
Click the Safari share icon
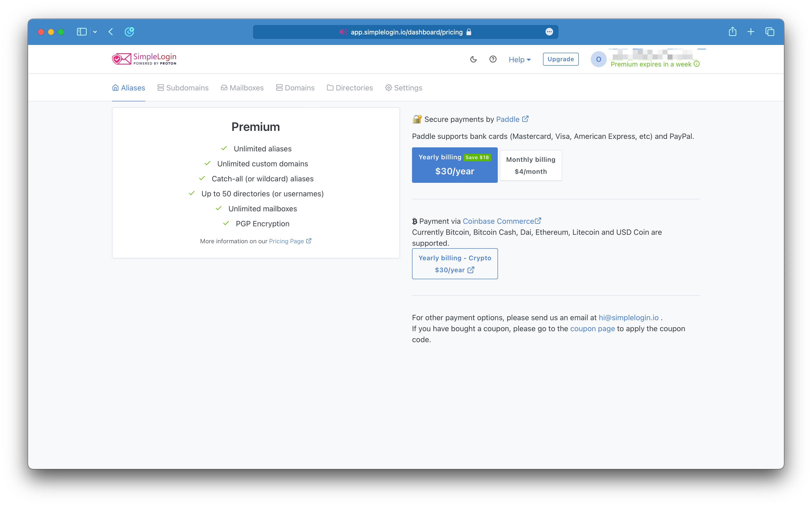coord(732,32)
